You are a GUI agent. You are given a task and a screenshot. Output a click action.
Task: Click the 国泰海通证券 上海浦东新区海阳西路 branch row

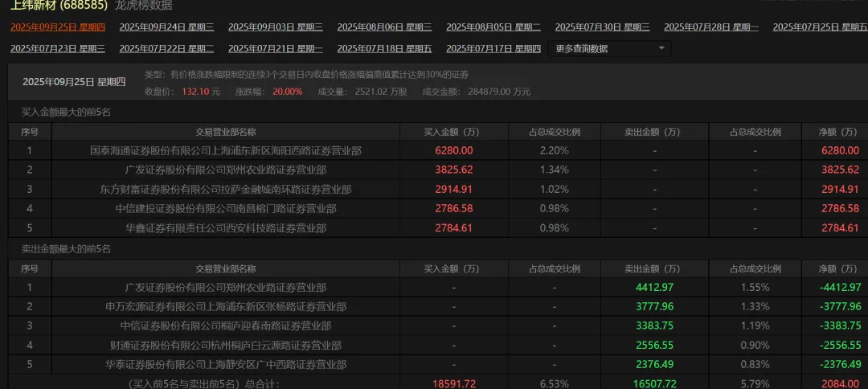[438, 150]
